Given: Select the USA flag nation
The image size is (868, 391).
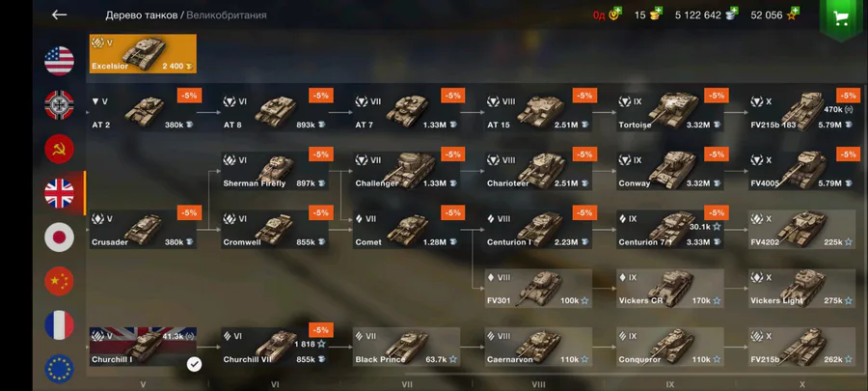Looking at the screenshot, I should click(x=59, y=61).
